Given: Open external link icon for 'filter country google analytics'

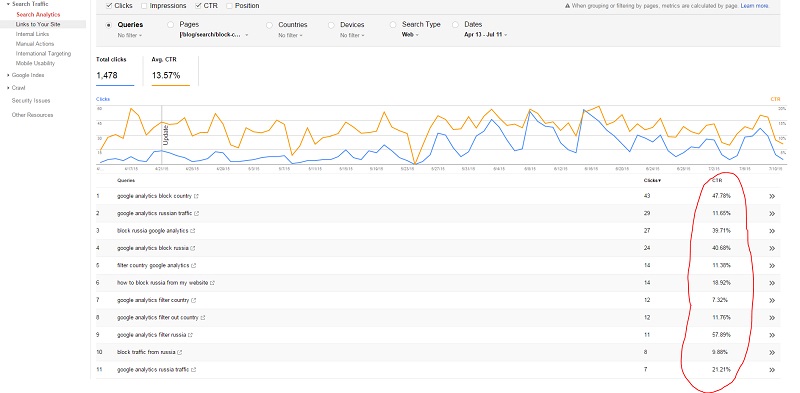Looking at the screenshot, I should [194, 265].
